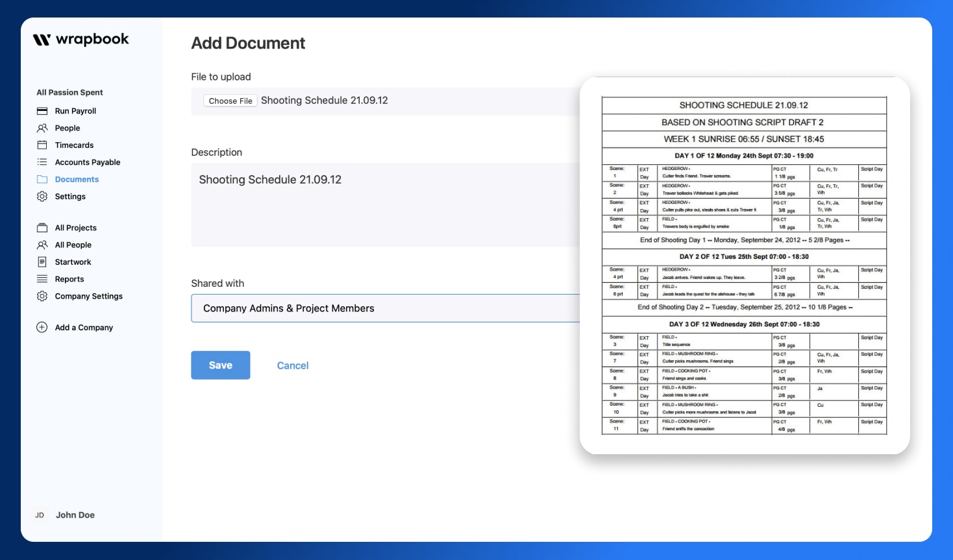Open Startwork using its document icon
953x560 pixels.
click(x=42, y=262)
